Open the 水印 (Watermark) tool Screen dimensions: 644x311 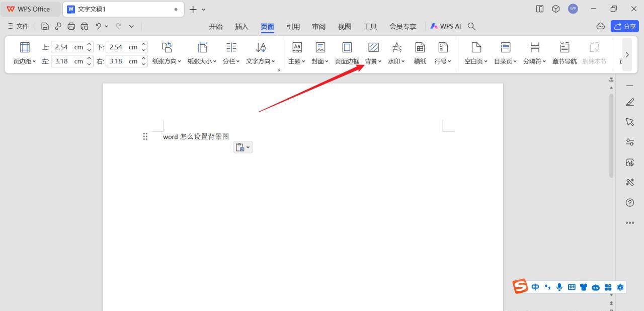(x=396, y=52)
